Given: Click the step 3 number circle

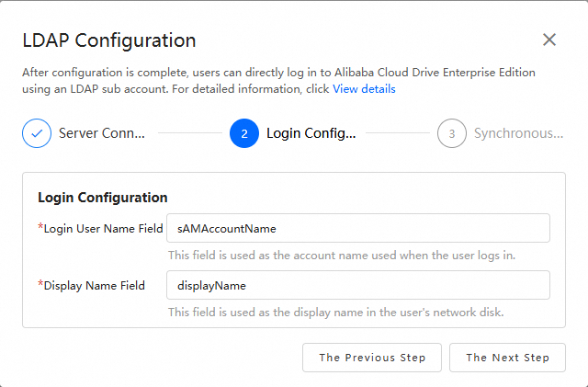Looking at the screenshot, I should (x=452, y=133).
